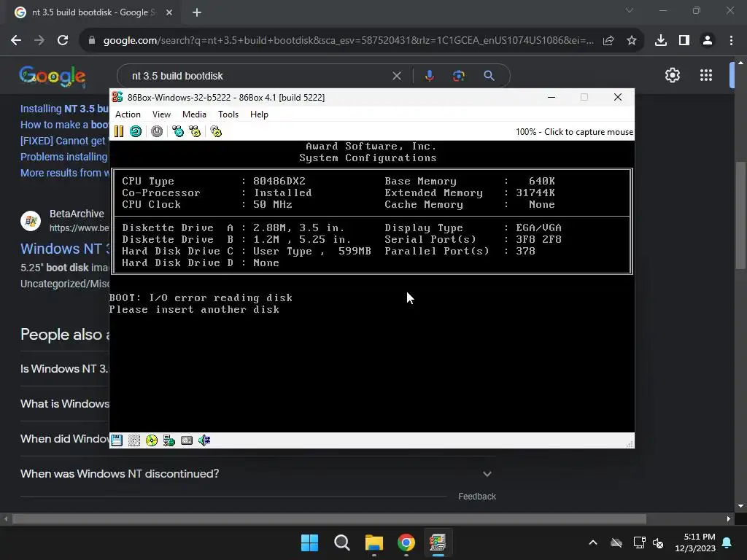The height and width of the screenshot is (560, 747).
Task: Open the BetaArchive 'Windows NT' result title
Action: pyautogui.click(x=65, y=249)
